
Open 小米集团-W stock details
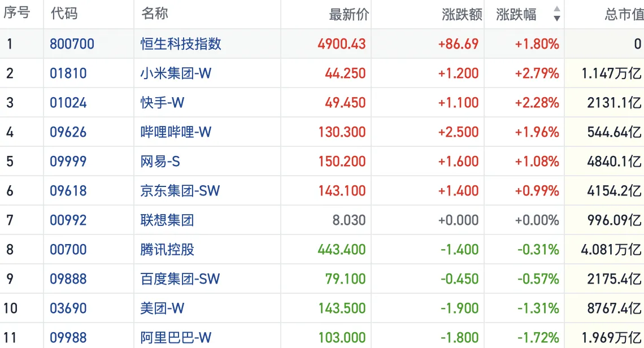pyautogui.click(x=176, y=73)
